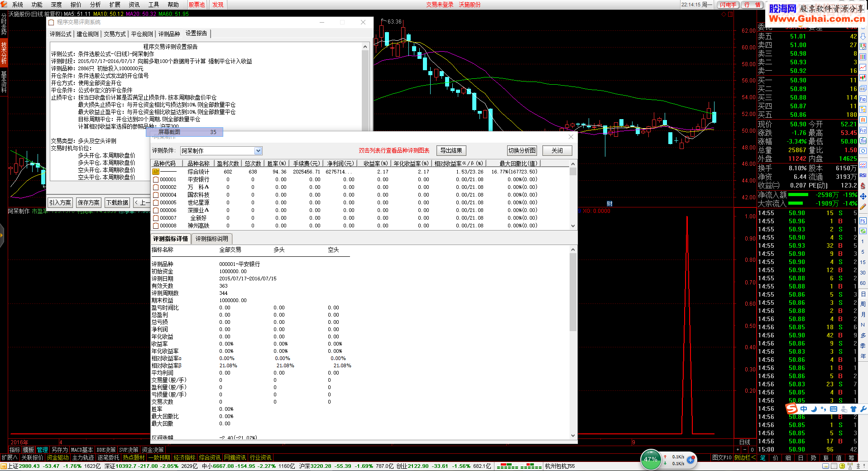This screenshot has width=868, height=471.
Task: Click scroll-down arrow of stock list table
Action: [573, 226]
